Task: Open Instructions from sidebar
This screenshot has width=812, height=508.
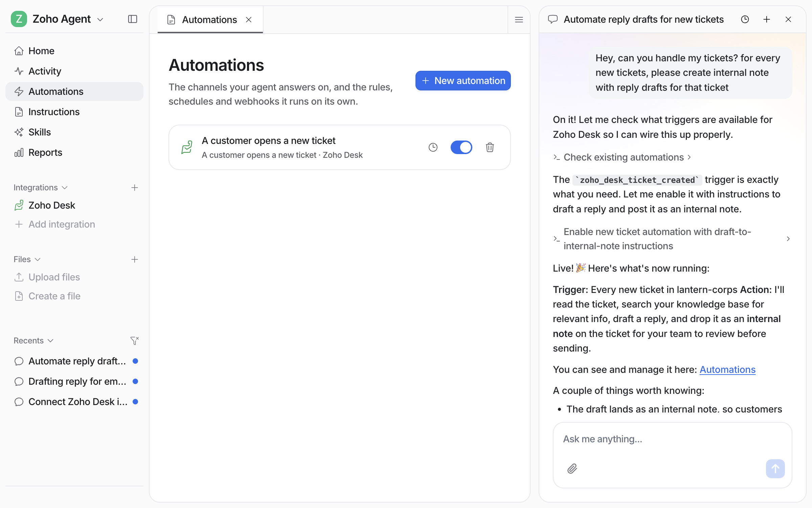Action: coord(74,112)
